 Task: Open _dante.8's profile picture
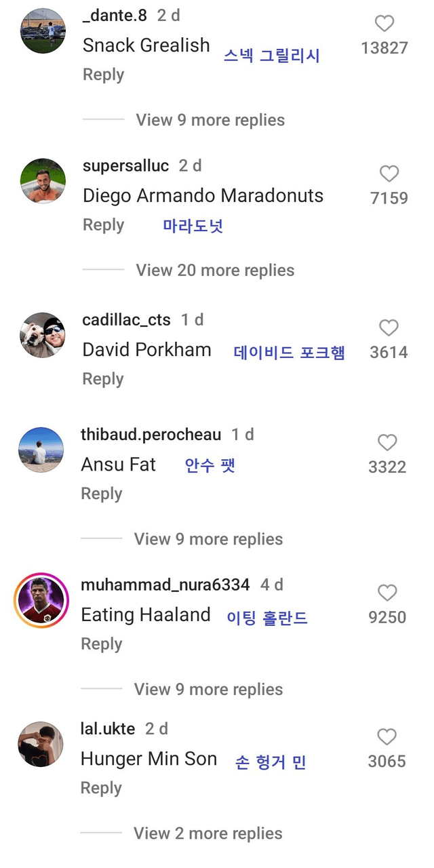point(43,31)
